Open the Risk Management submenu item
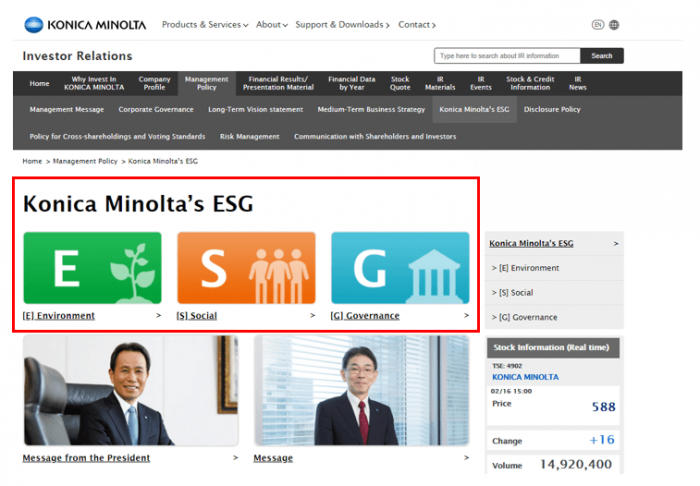The image size is (700, 486). [x=250, y=136]
